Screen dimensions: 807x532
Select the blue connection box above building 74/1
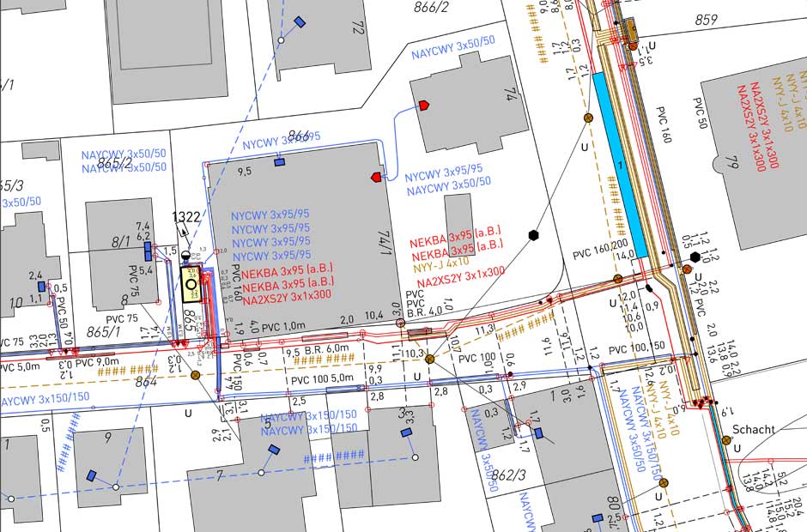(280, 161)
